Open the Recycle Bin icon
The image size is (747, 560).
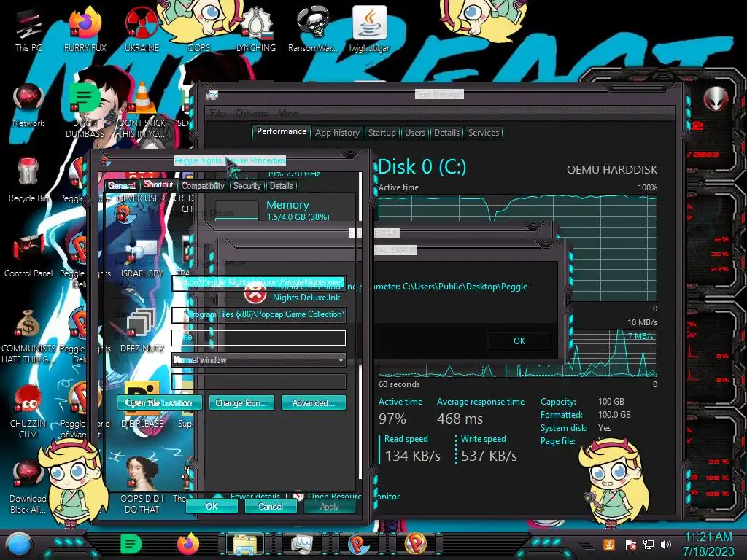(28, 180)
